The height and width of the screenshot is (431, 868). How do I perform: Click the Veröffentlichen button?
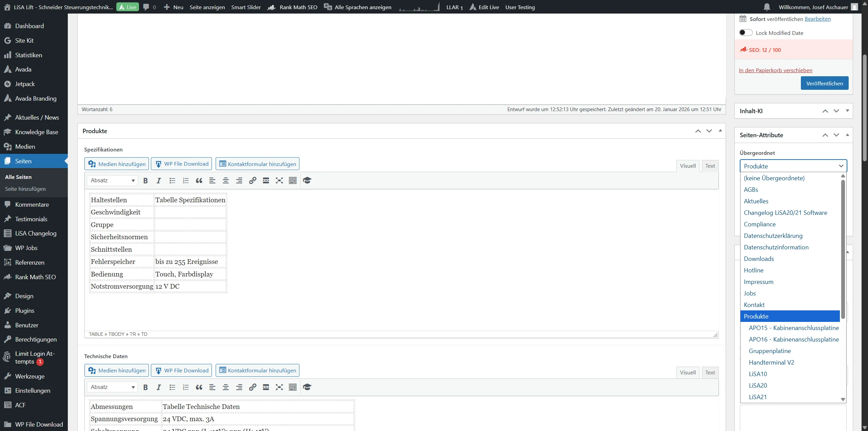tap(825, 83)
